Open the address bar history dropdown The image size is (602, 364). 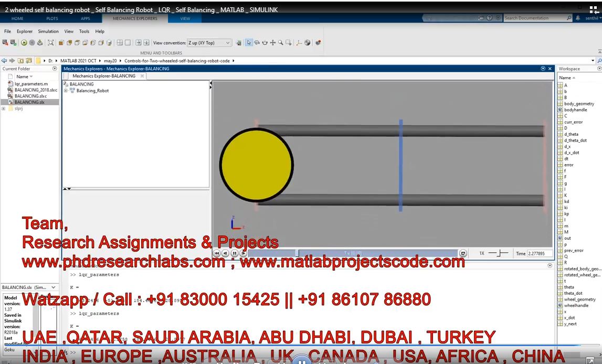(x=593, y=61)
